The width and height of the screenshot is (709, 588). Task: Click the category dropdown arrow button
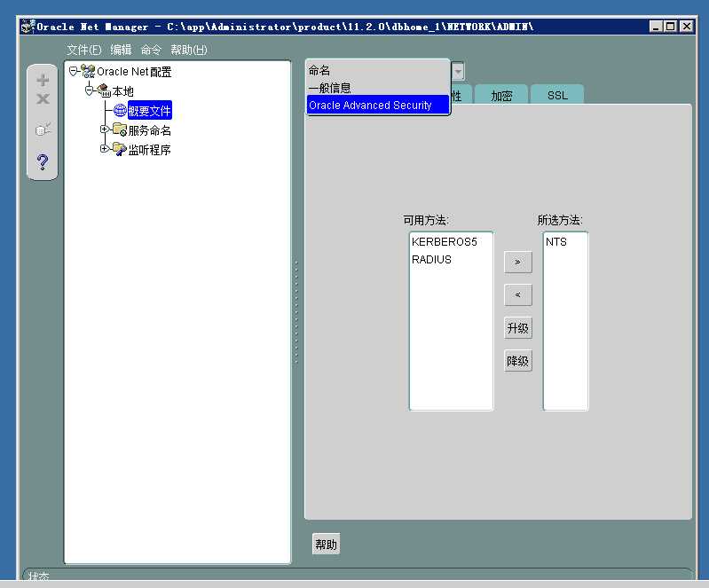click(458, 72)
